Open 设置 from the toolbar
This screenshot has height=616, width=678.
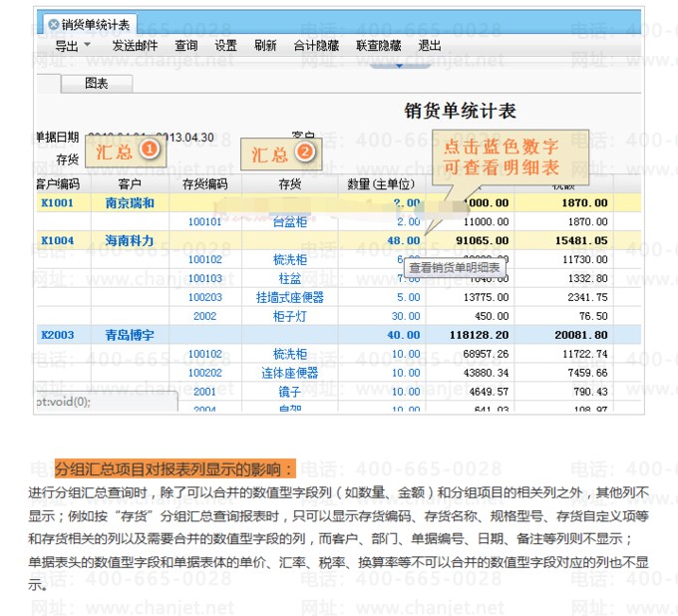click(x=226, y=46)
